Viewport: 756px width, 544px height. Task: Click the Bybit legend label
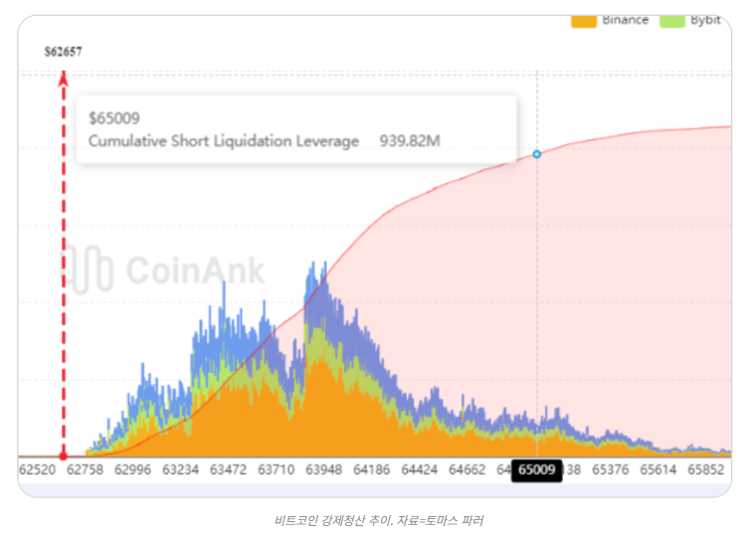(x=705, y=20)
